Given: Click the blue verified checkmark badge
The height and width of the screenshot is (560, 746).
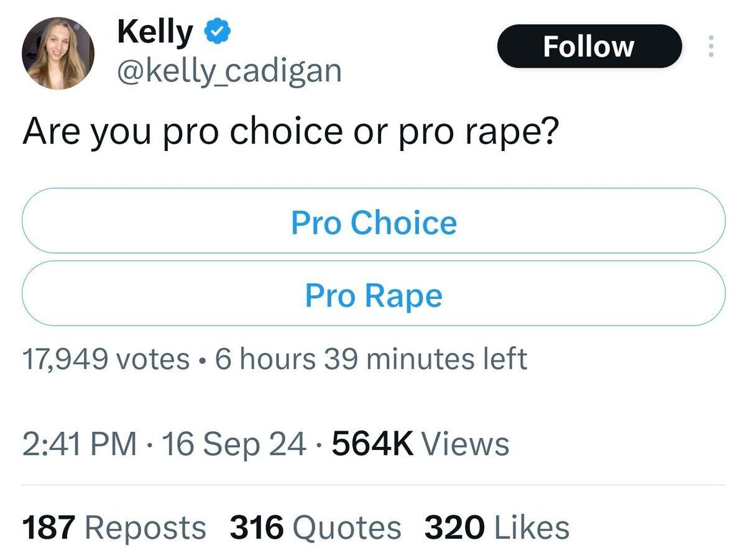Looking at the screenshot, I should coord(218,31).
